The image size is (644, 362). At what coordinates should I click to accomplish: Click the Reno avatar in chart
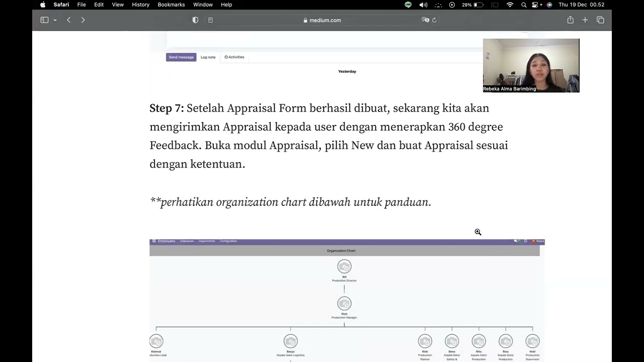click(452, 341)
